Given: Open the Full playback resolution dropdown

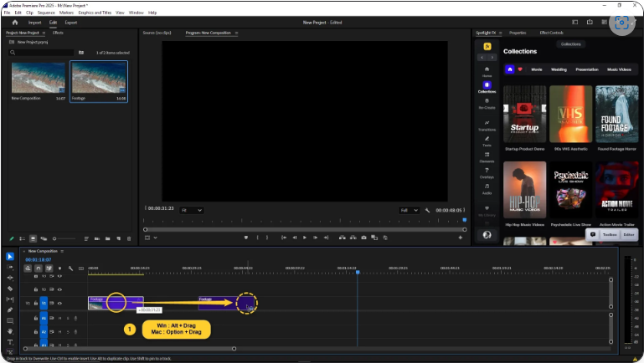Looking at the screenshot, I should [409, 210].
